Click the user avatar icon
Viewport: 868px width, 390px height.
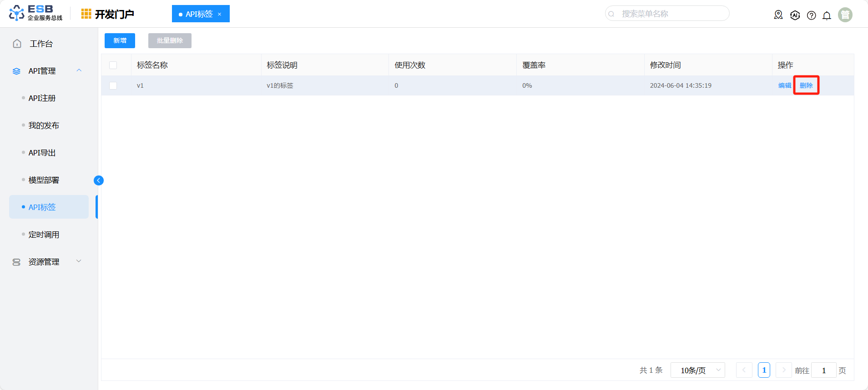(x=845, y=15)
